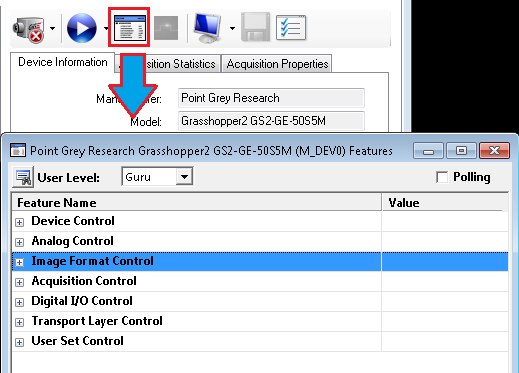The image size is (519, 373).
Task: Open the checklist settings icon
Action: click(291, 28)
